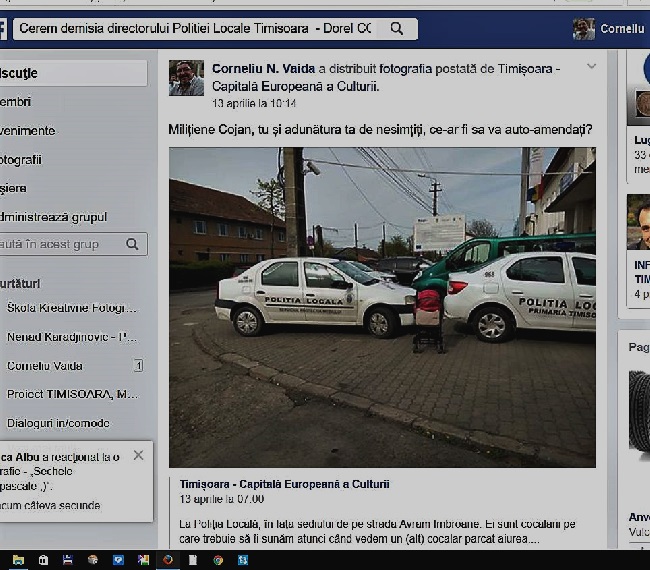Open the police cars photo
Image resolution: width=650 pixels, height=570 pixels.
pos(382,307)
